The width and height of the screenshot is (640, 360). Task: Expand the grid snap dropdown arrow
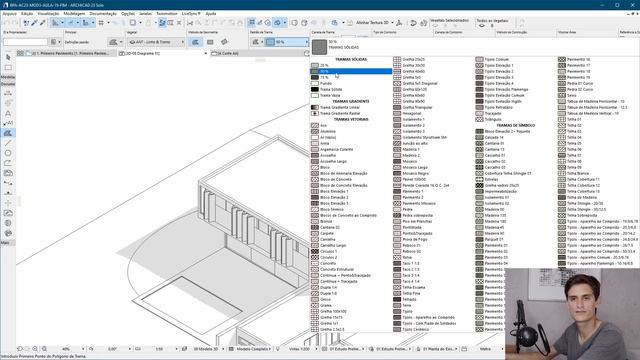coord(108,23)
